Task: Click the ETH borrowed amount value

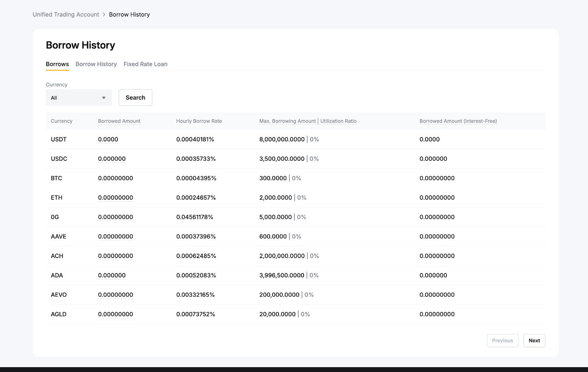Action: point(115,198)
